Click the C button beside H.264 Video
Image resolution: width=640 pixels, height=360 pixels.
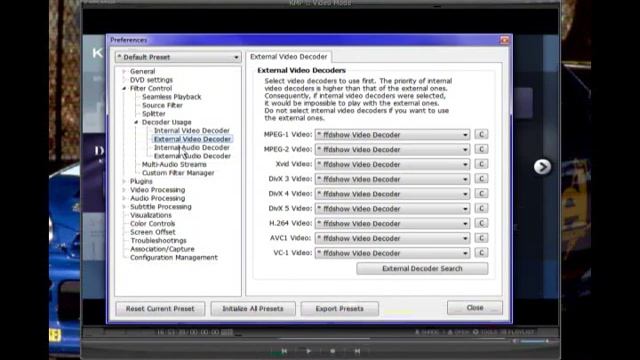point(481,223)
